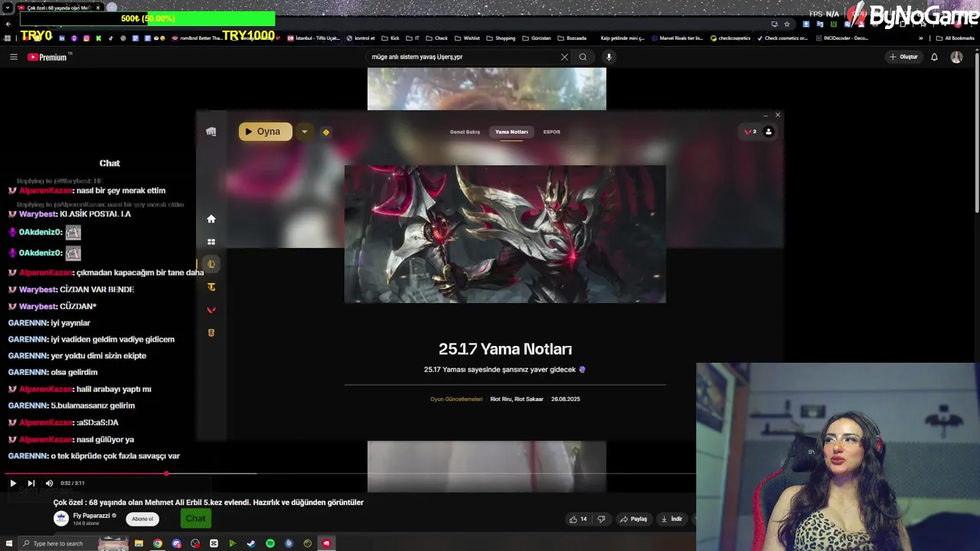Click İndir download button
The width and height of the screenshot is (980, 551).
coord(671,519)
